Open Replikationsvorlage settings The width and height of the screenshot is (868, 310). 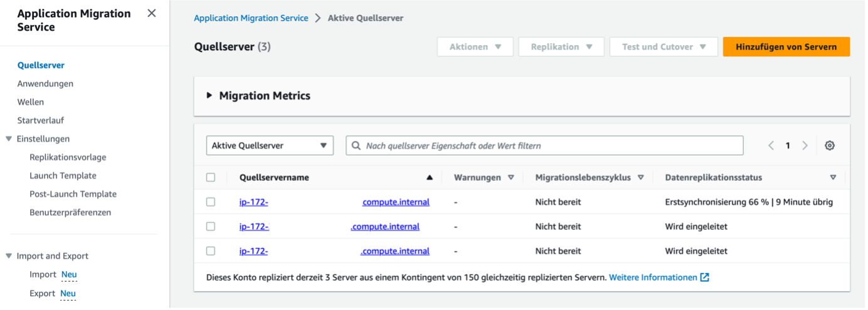coord(68,157)
